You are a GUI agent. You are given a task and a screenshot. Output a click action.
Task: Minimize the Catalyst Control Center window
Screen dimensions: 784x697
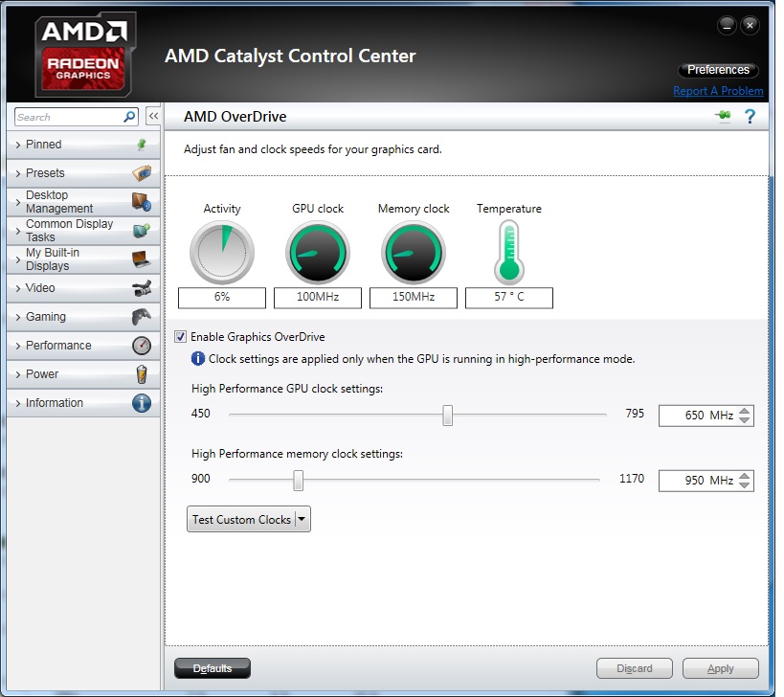[x=727, y=26]
